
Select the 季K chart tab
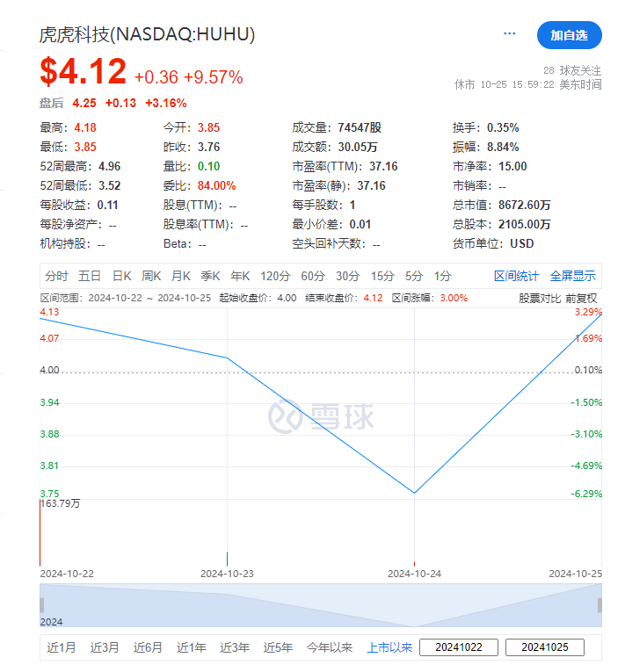(210, 276)
